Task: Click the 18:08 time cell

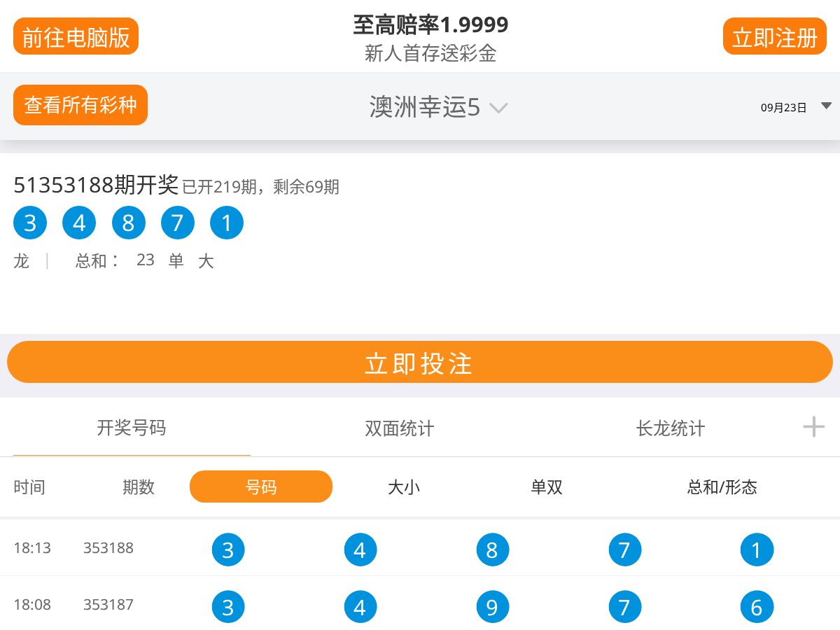Action: tap(32, 604)
